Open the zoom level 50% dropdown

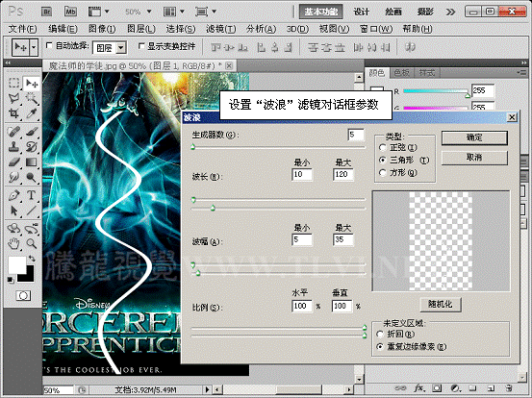point(149,12)
